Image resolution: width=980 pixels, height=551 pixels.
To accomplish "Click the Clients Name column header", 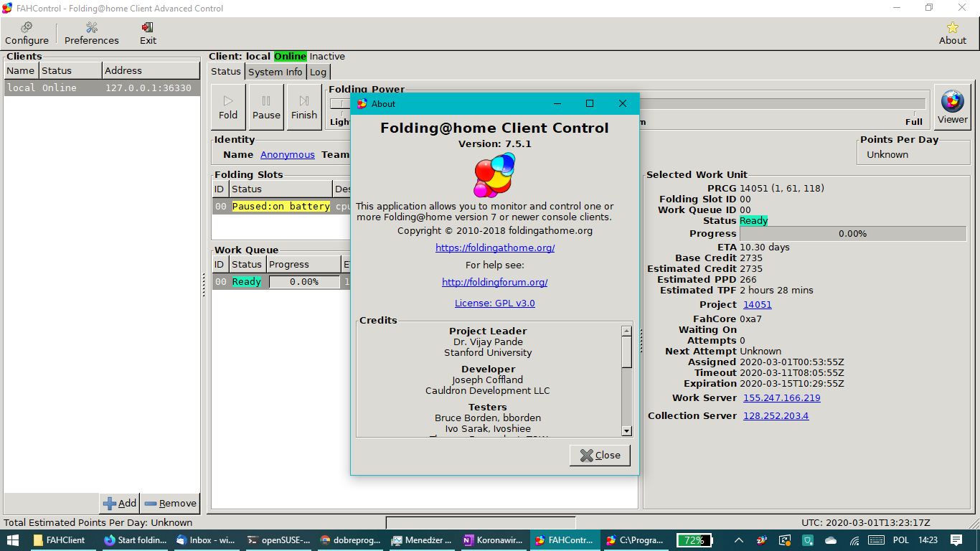I will (x=21, y=70).
